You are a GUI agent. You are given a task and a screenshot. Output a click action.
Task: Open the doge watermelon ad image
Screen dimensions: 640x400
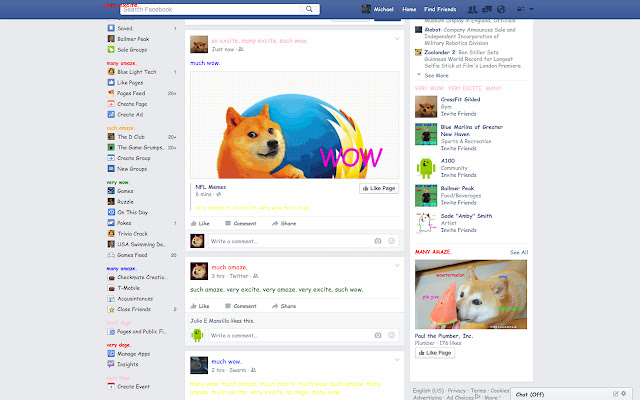[471, 294]
